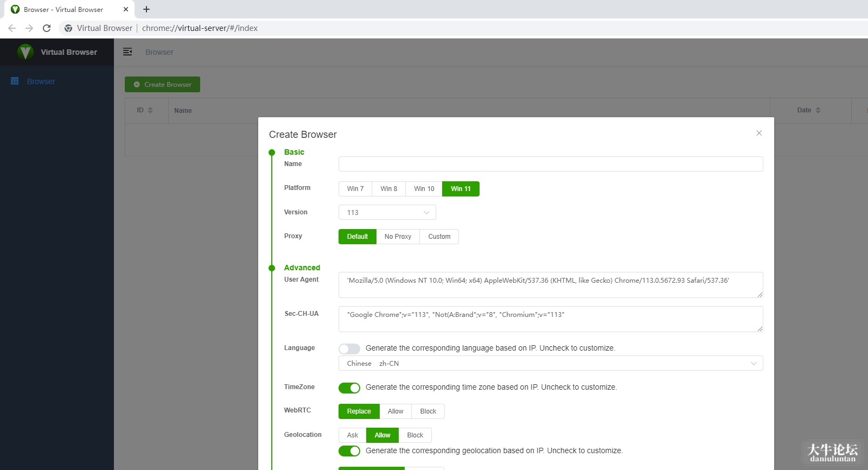
Task: Toggle geolocation generation based on IP
Action: click(x=349, y=451)
